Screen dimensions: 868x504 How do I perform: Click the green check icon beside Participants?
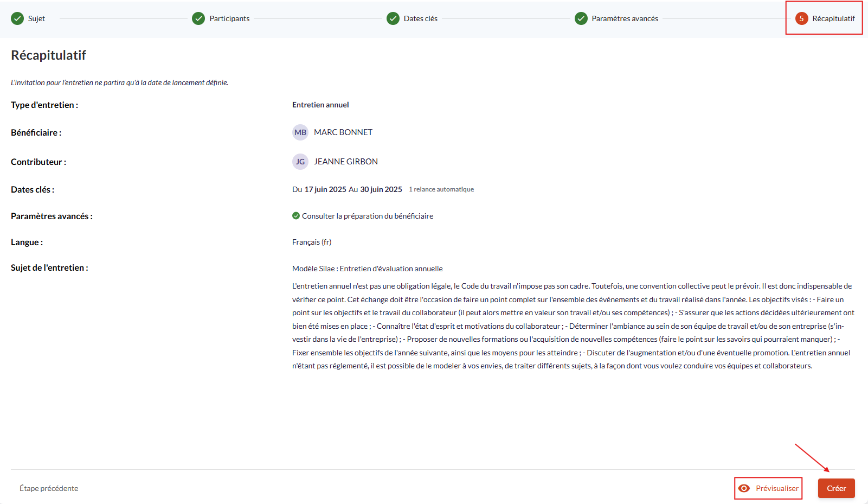(198, 18)
